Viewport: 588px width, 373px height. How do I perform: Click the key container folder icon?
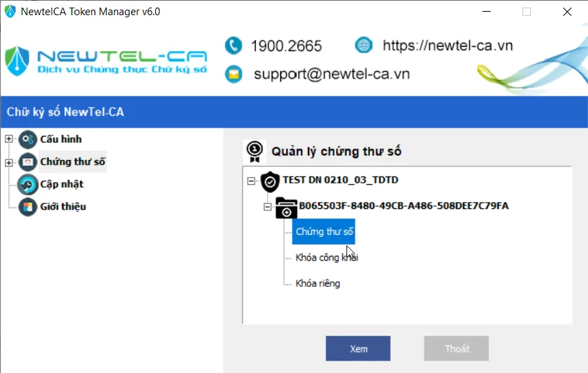coord(286,208)
